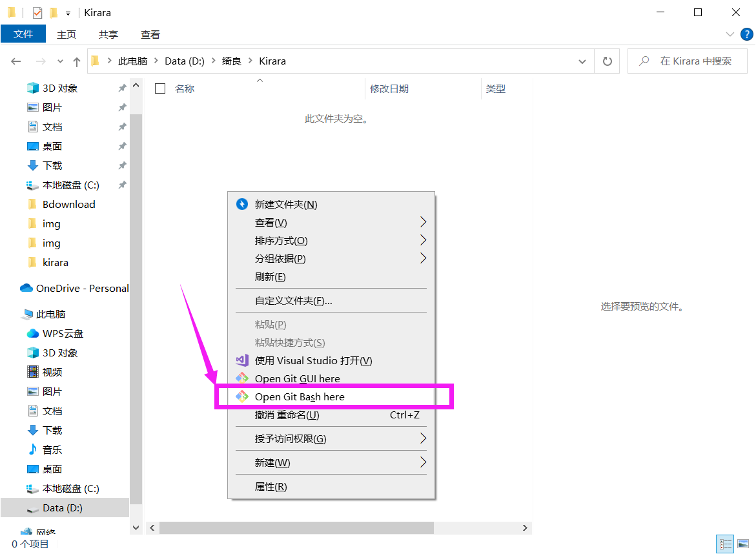The image size is (756, 554).
Task: Select pinned 本地磁盘 (C:) in Quick access
Action: pos(72,185)
